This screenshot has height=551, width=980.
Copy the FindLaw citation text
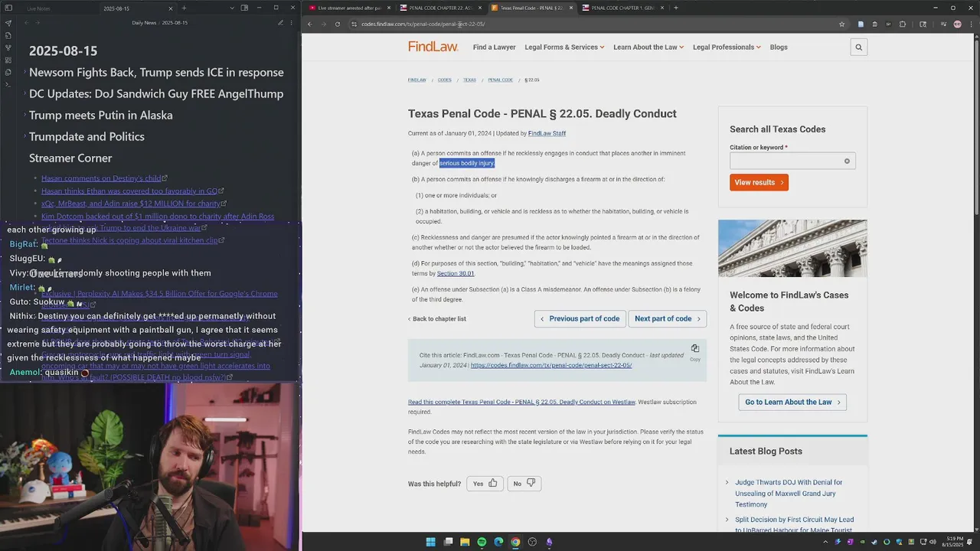pyautogui.click(x=695, y=351)
